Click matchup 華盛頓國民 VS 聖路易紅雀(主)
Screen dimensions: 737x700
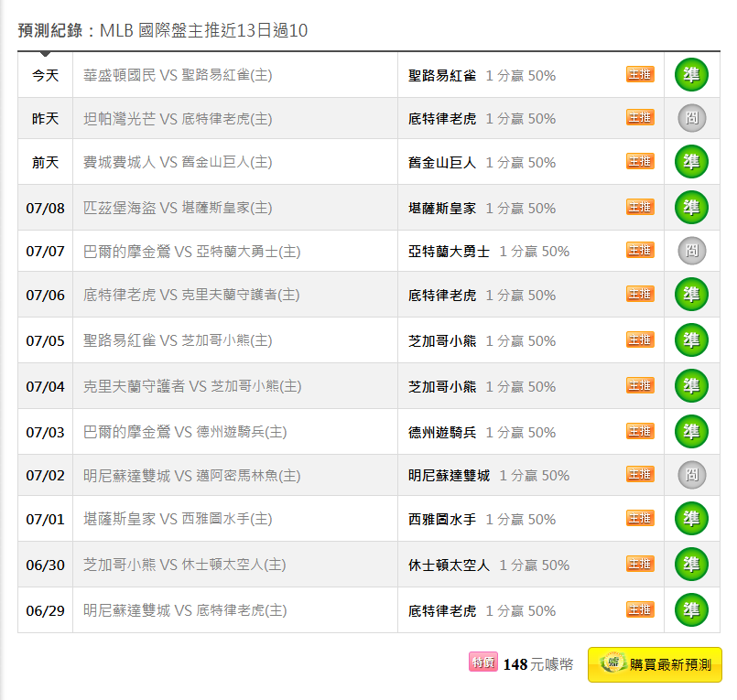coord(178,75)
